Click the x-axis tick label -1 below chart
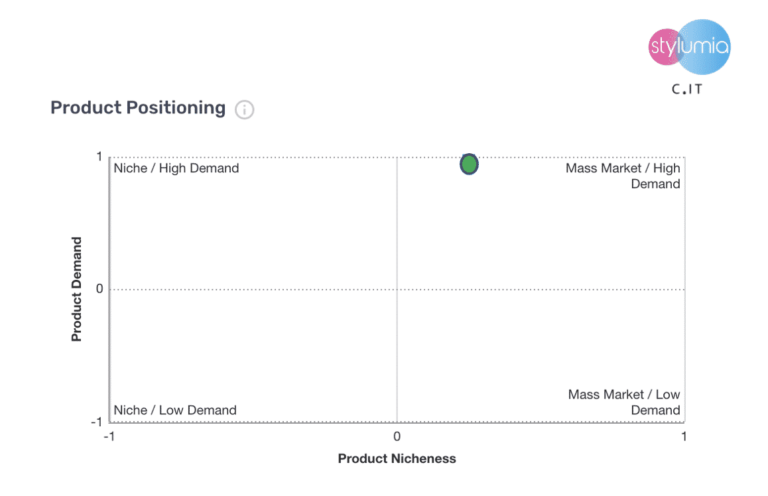This screenshot has width=768, height=496. (109, 437)
